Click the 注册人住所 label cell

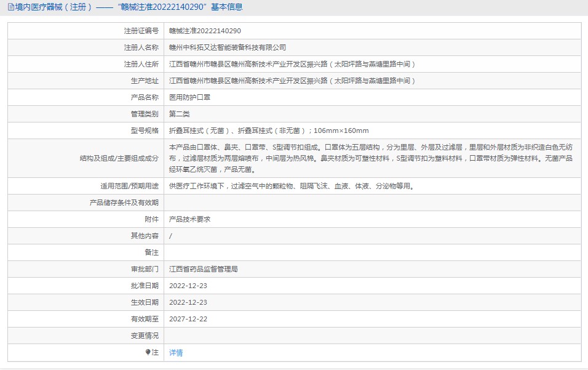86,64
